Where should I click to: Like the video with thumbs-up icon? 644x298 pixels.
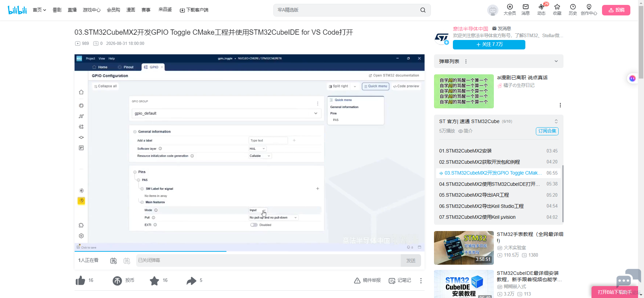[80, 280]
